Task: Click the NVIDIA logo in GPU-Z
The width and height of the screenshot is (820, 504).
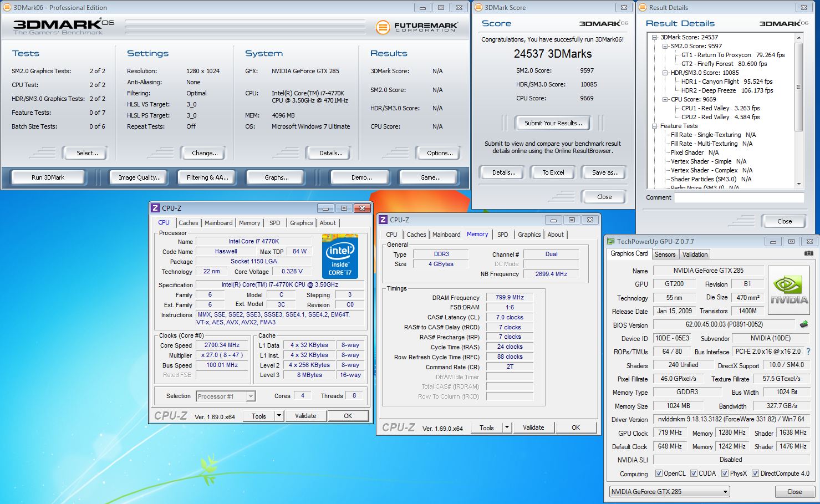Action: point(790,289)
